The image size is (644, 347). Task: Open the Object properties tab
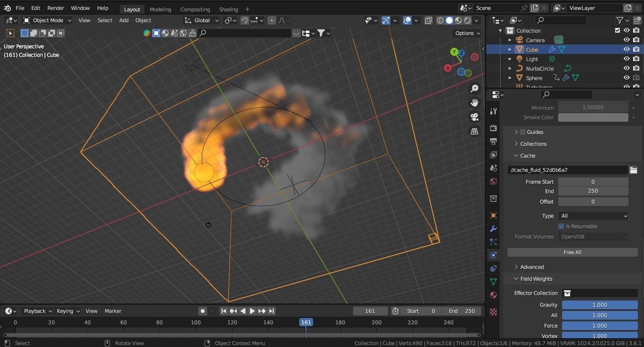coord(493,215)
